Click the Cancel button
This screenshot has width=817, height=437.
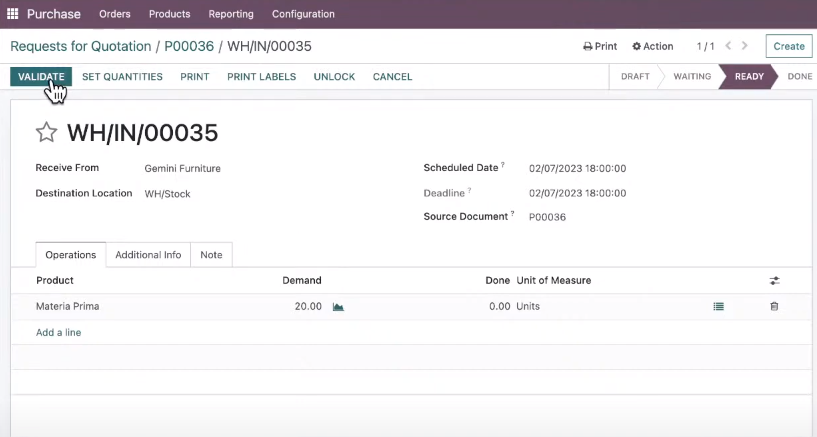392,77
